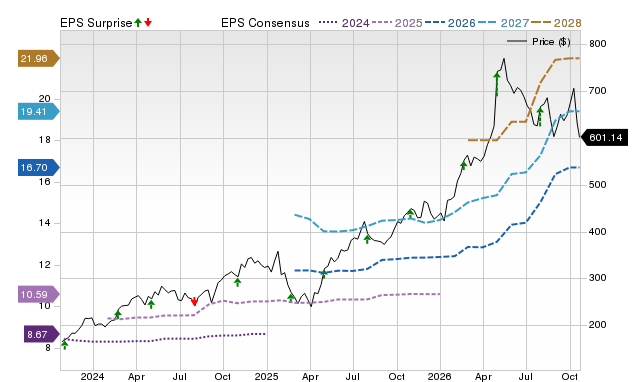Click the 800 label on the price axis
The image size is (640, 382).
(x=598, y=44)
